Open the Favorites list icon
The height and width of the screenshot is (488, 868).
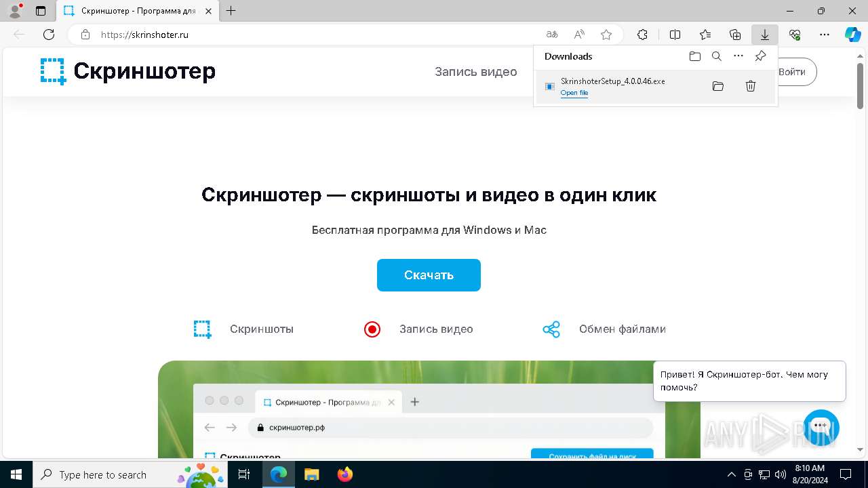pos(705,35)
